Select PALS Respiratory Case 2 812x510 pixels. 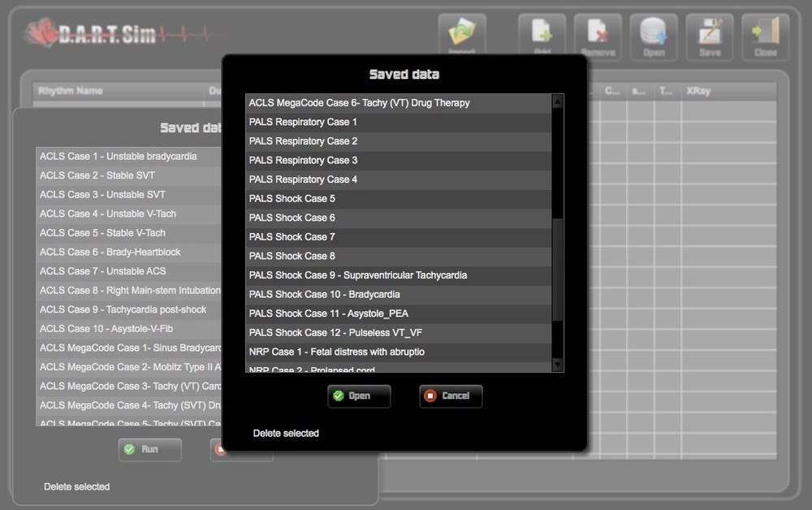pyautogui.click(x=398, y=141)
